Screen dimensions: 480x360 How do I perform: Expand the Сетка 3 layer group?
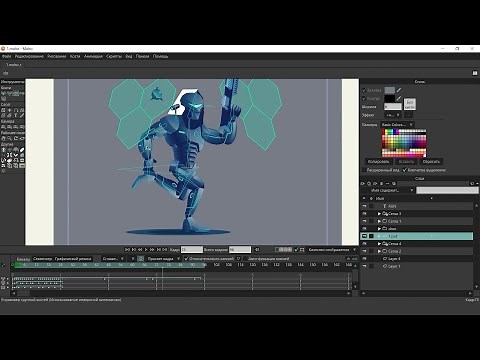tap(379, 214)
